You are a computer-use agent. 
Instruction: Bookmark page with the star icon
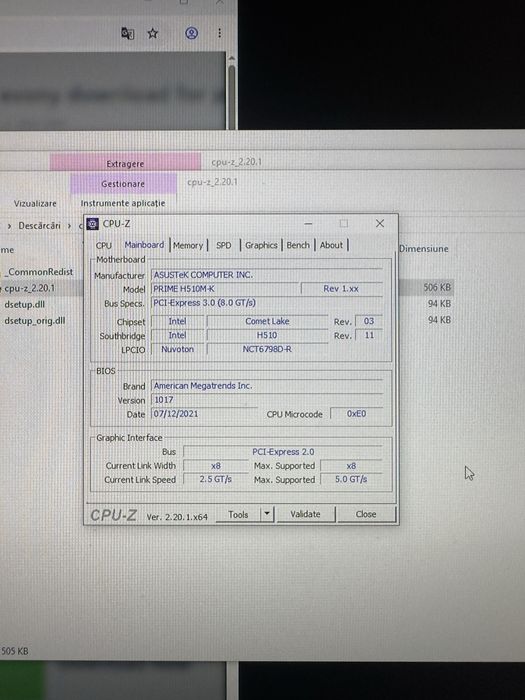[x=153, y=33]
